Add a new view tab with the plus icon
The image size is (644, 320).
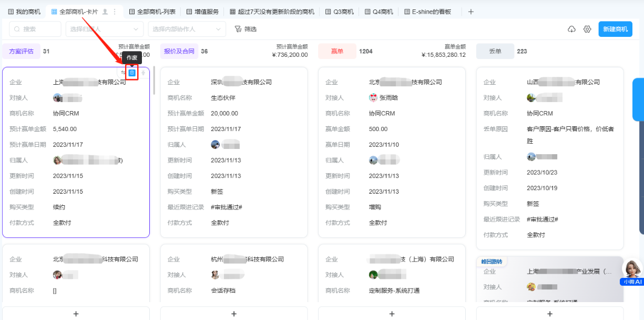pyautogui.click(x=471, y=12)
